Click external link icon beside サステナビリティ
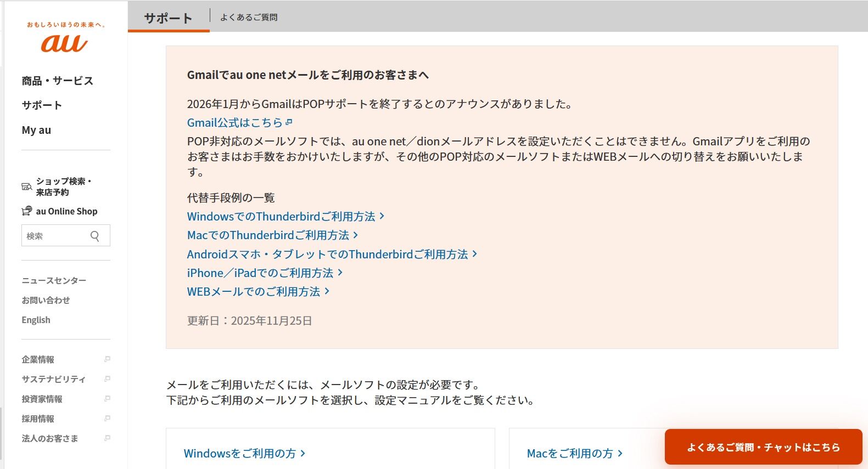 (107, 379)
